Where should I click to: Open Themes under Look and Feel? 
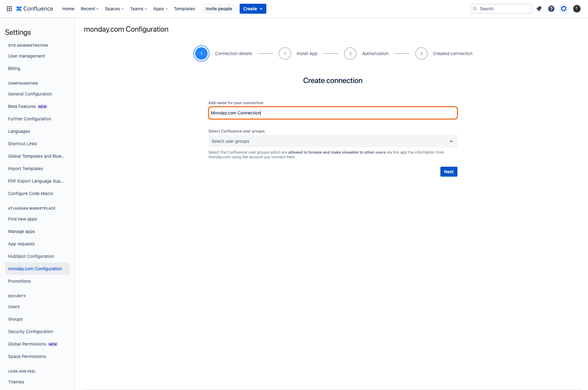point(16,382)
